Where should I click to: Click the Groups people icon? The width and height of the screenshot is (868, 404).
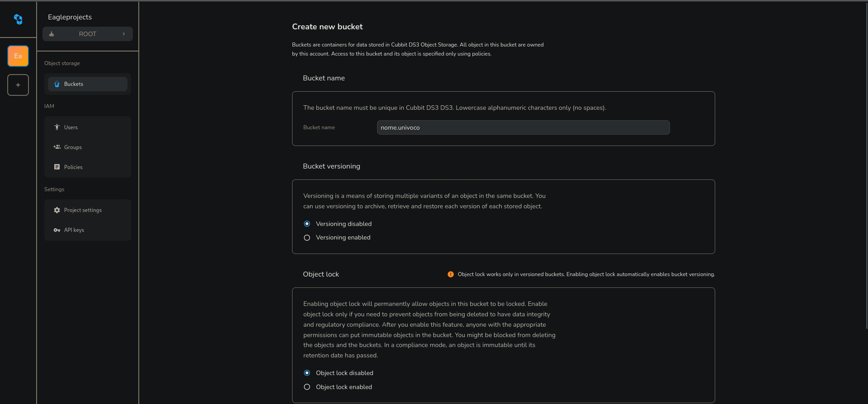click(57, 147)
